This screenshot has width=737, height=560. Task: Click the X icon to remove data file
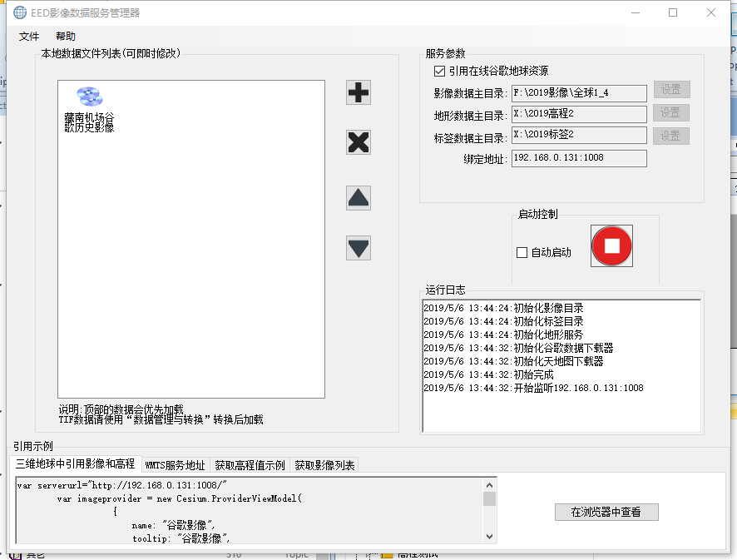point(359,142)
